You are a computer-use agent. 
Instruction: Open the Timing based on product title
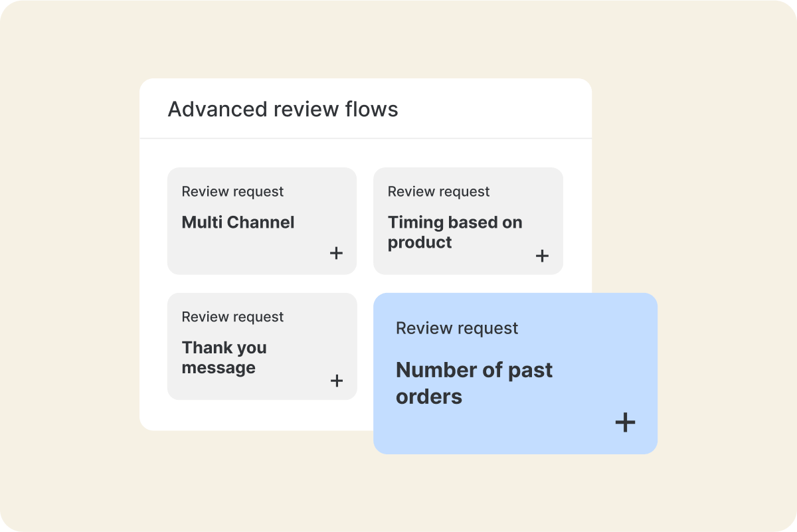(x=455, y=232)
